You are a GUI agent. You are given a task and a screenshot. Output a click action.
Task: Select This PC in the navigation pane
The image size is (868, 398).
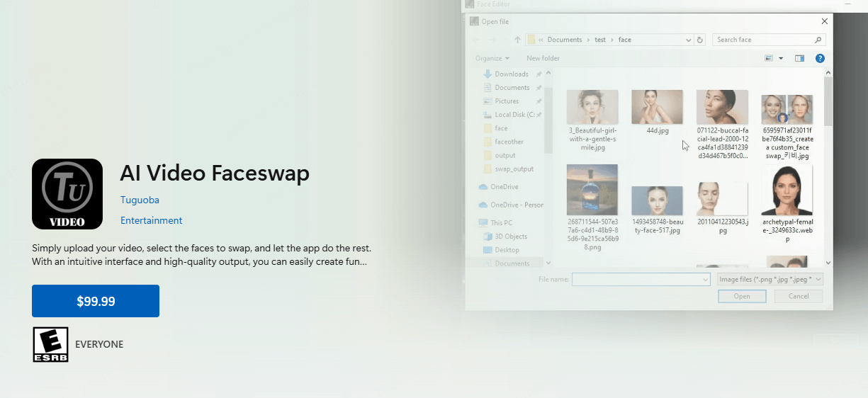pyautogui.click(x=501, y=222)
